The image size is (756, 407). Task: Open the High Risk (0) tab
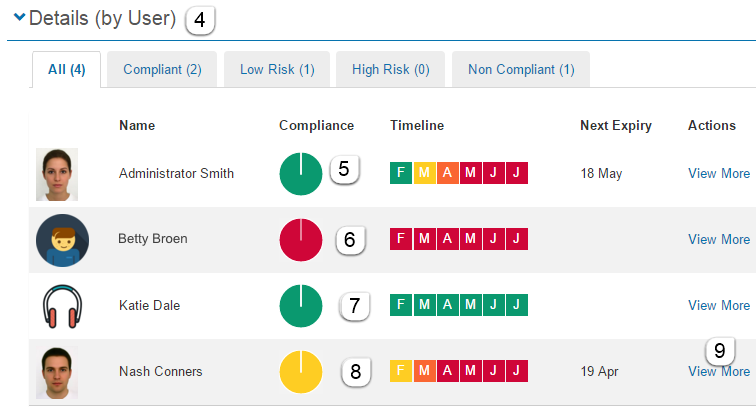390,70
